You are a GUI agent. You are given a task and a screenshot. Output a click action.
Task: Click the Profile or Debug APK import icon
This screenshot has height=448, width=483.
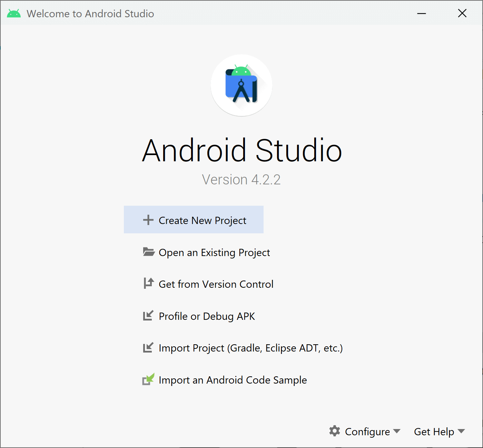[148, 316]
